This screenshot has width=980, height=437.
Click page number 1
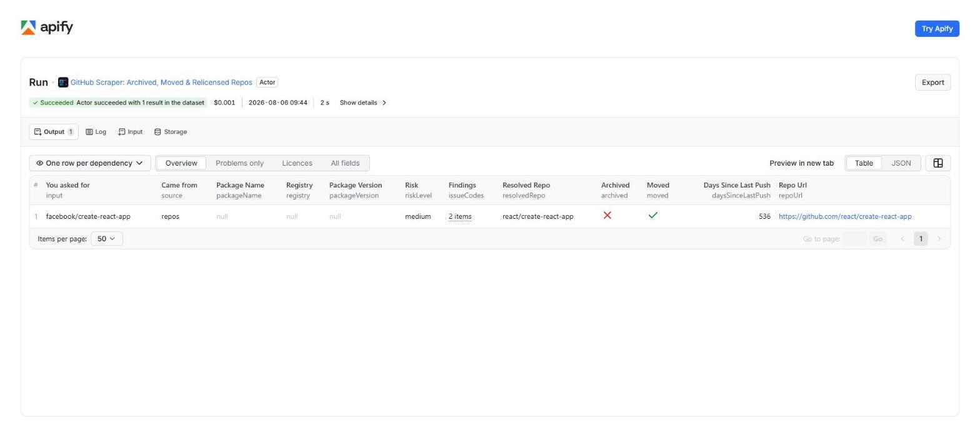[x=921, y=239]
